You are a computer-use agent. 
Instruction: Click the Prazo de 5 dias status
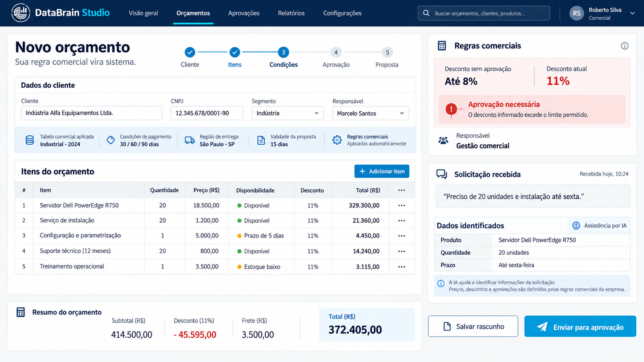260,236
